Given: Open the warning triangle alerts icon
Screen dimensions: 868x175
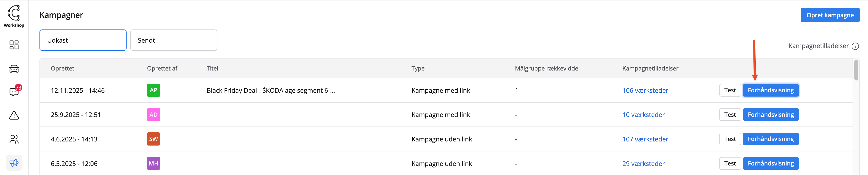Looking at the screenshot, I should click(14, 115).
